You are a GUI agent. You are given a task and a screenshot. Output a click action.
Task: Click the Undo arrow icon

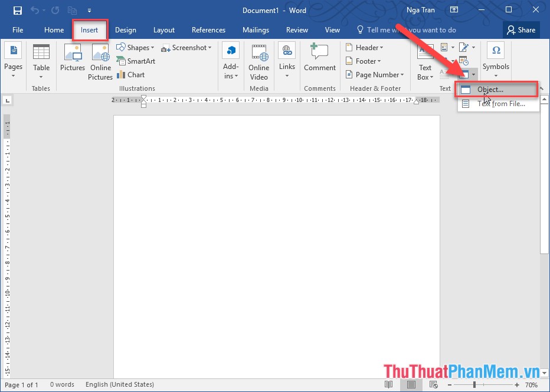[x=35, y=10]
